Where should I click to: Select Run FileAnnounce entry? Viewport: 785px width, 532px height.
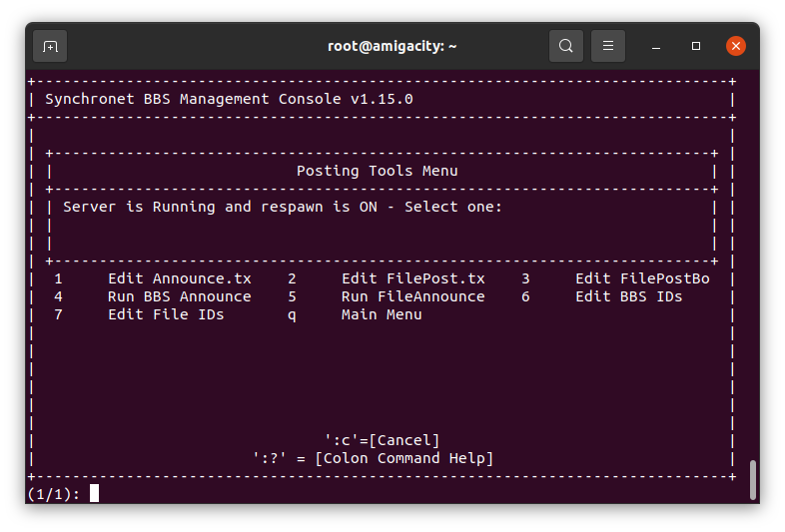tap(413, 296)
